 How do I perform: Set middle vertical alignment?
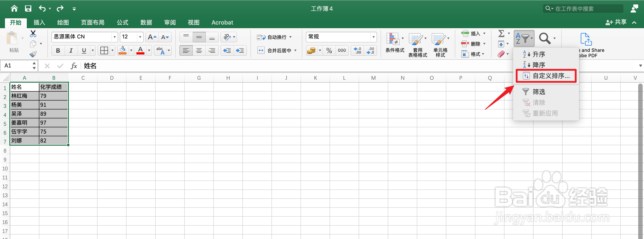tap(199, 37)
